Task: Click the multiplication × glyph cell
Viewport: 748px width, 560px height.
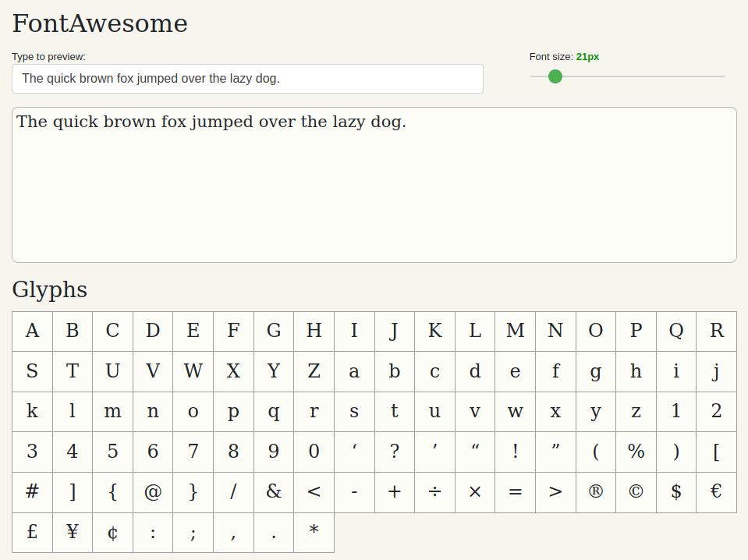Action: pyautogui.click(x=475, y=492)
